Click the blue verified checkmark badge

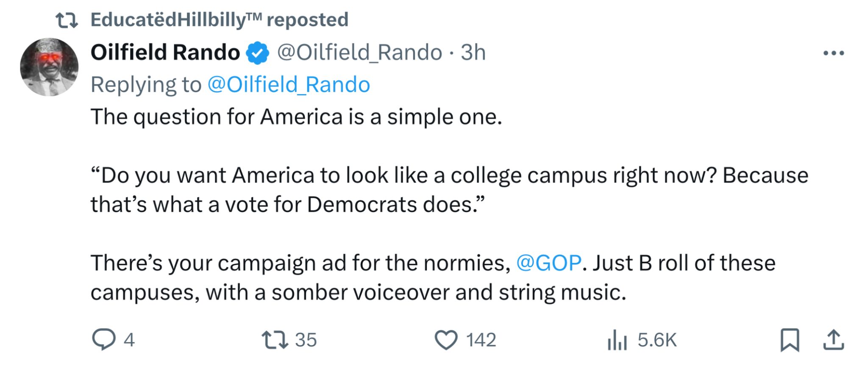258,53
